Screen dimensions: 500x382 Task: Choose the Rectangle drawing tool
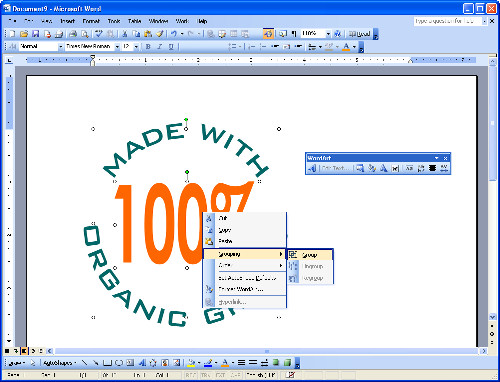107,363
